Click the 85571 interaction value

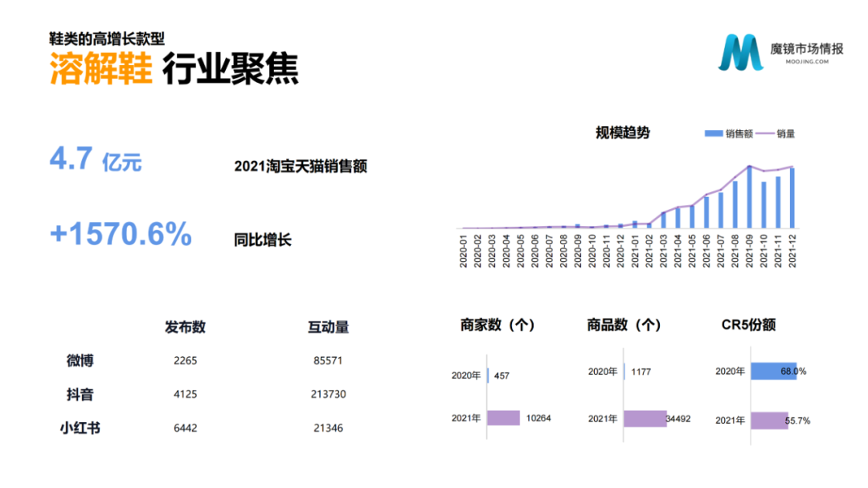point(328,361)
